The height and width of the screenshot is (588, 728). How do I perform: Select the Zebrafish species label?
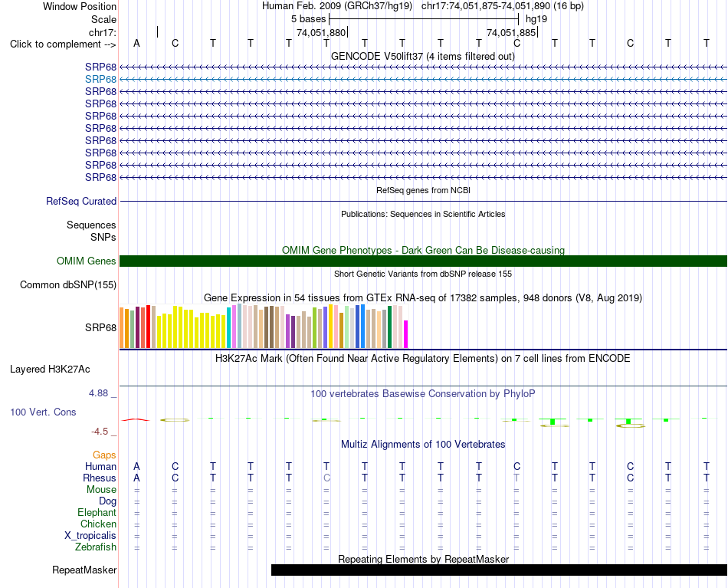(96, 547)
